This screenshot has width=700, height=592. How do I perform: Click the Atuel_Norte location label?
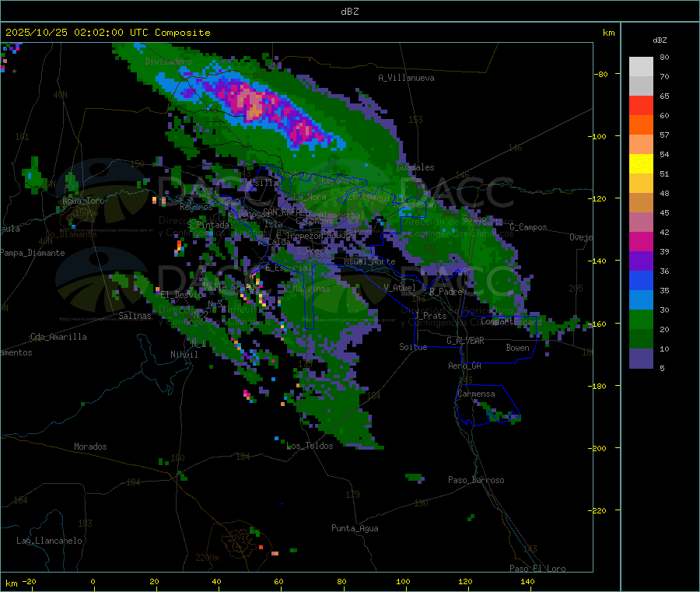[369, 261]
